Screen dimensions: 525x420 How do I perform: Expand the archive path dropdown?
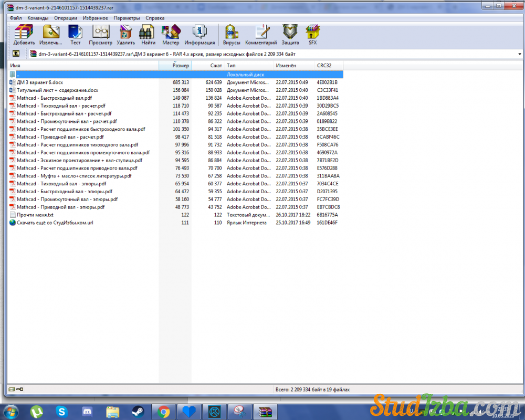pos(520,54)
